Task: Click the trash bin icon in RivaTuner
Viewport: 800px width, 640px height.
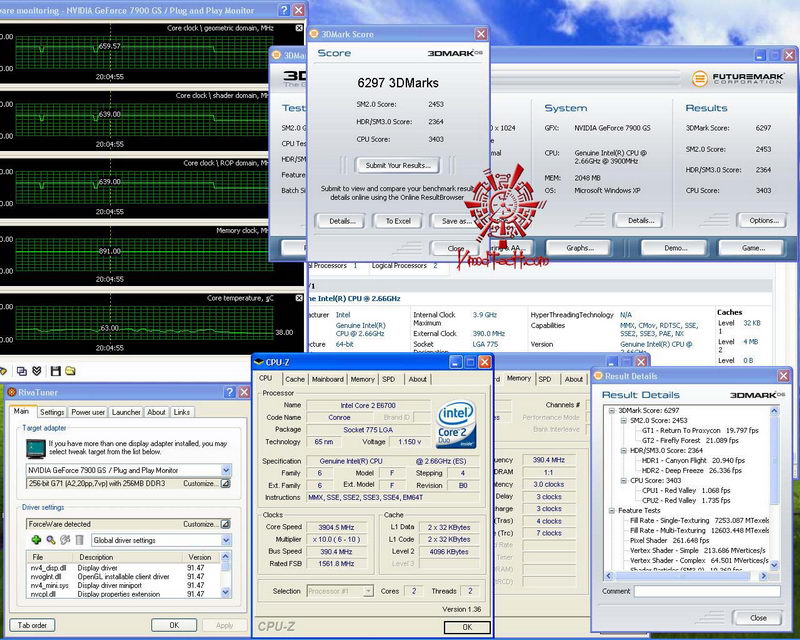Action: [x=79, y=541]
